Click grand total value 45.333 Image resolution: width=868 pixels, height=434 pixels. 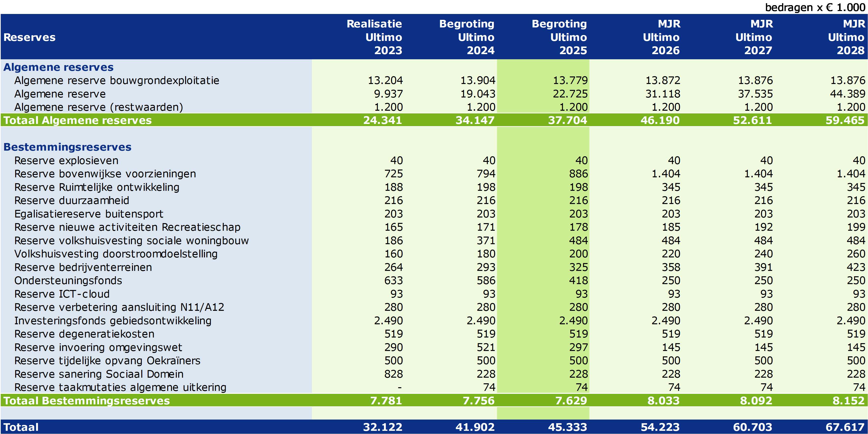pos(567,427)
